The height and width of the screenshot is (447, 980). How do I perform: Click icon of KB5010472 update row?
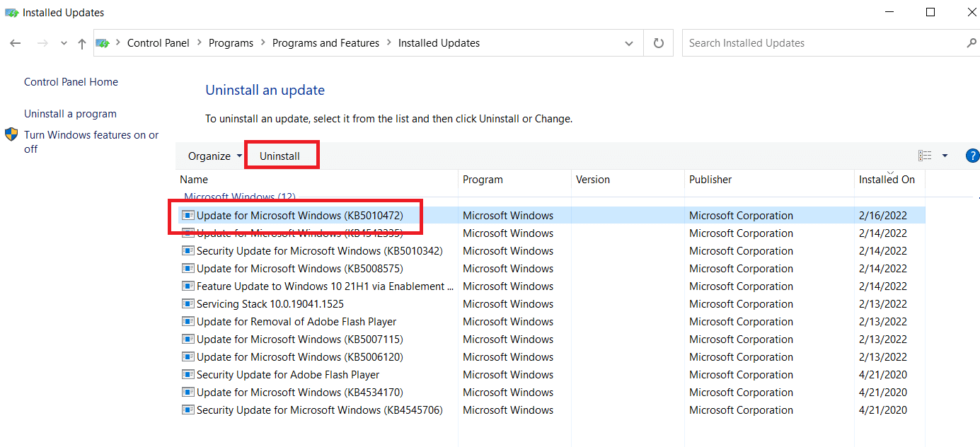188,216
